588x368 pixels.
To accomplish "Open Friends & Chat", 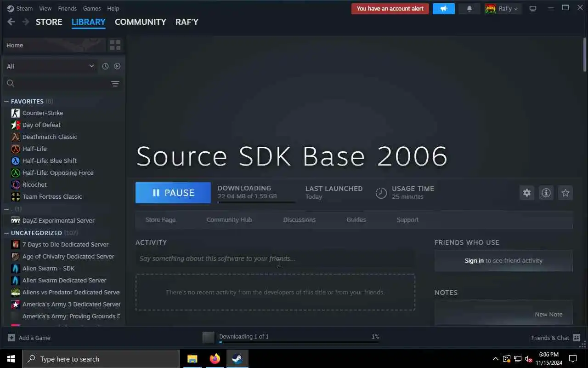I will [x=555, y=338].
